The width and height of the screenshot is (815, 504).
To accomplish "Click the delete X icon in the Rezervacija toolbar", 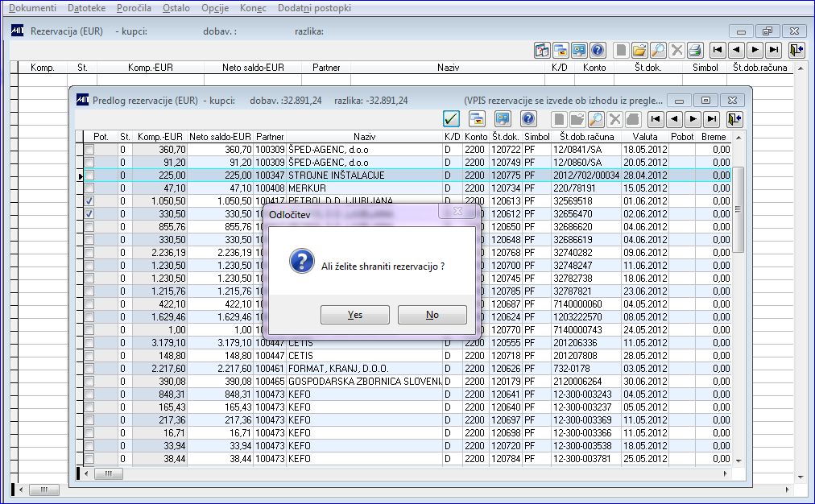I will pos(677,50).
